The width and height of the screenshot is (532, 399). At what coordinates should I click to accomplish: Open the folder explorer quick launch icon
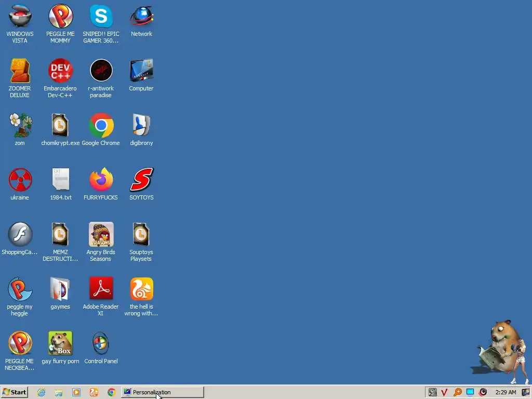[59, 393]
